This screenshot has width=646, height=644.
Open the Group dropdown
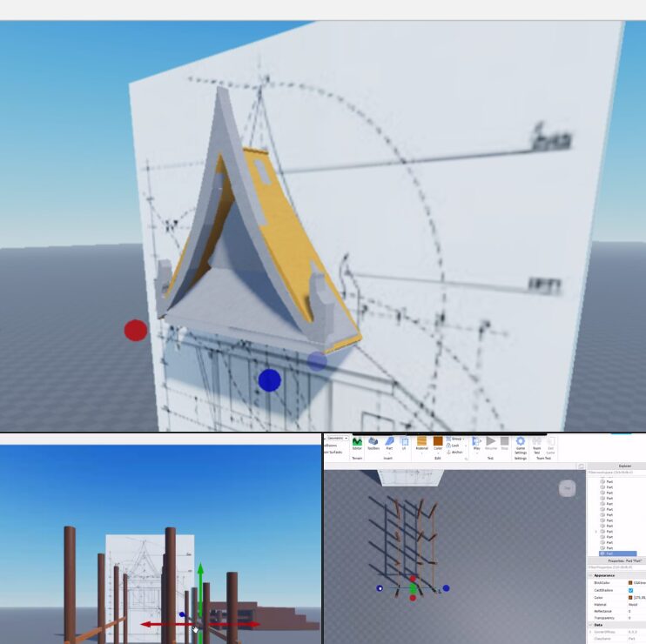(x=457, y=439)
